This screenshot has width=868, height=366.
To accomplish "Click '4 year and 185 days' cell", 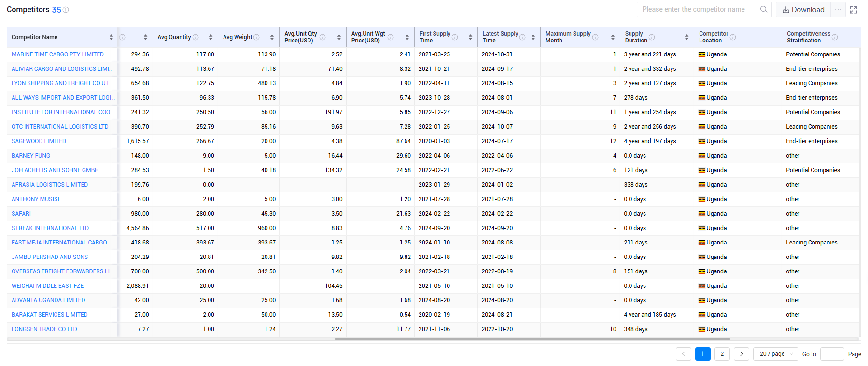I will pyautogui.click(x=650, y=315).
